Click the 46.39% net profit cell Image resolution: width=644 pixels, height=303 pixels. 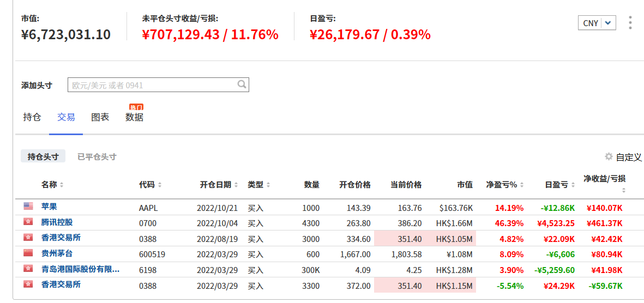pyautogui.click(x=509, y=224)
